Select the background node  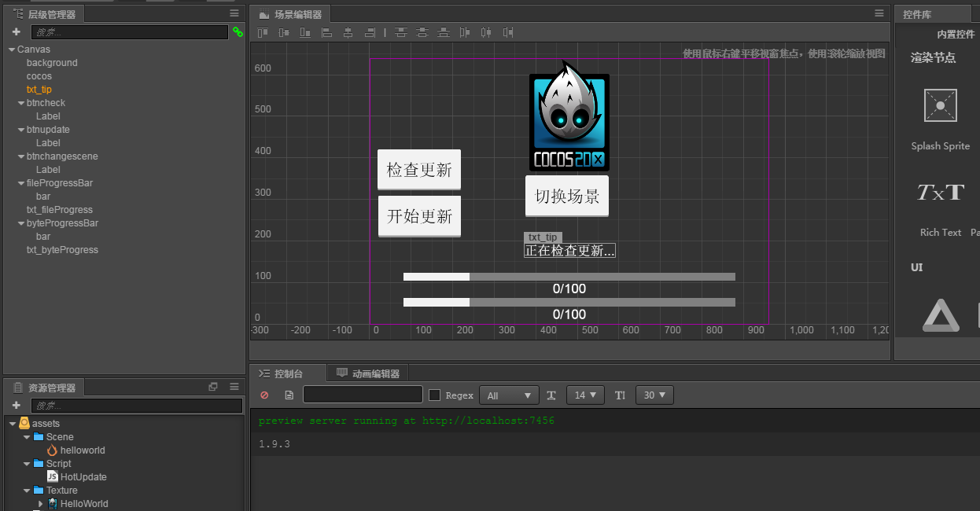coord(52,63)
